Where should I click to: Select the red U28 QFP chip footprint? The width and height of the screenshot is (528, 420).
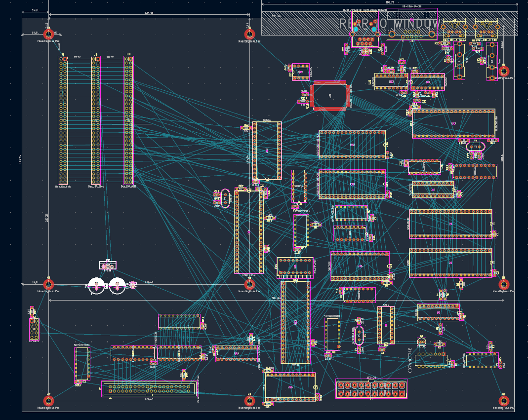click(330, 96)
